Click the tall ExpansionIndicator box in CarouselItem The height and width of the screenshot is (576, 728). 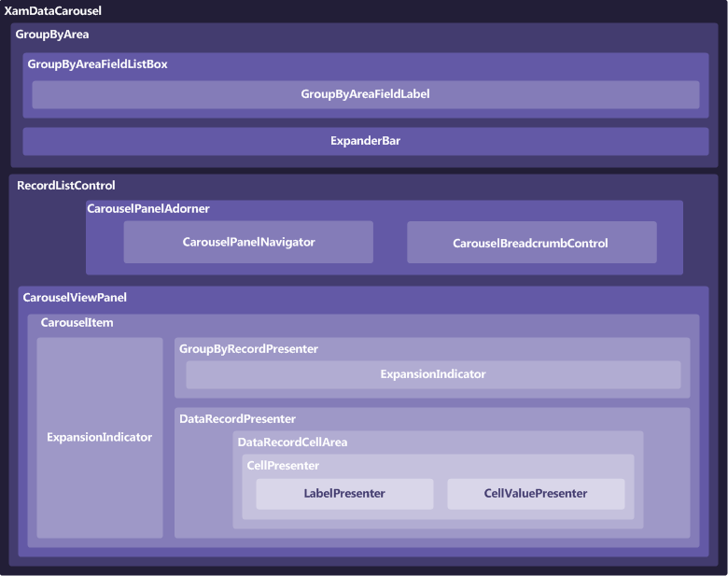(100, 437)
